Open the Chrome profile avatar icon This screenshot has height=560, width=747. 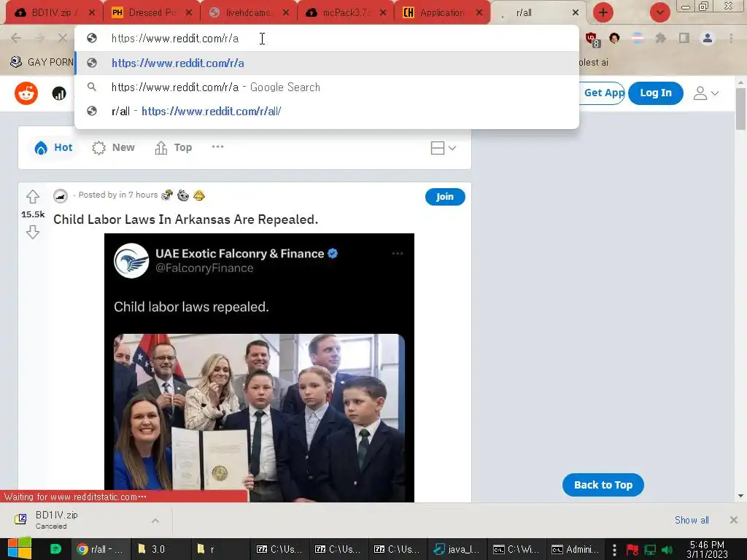[708, 38]
